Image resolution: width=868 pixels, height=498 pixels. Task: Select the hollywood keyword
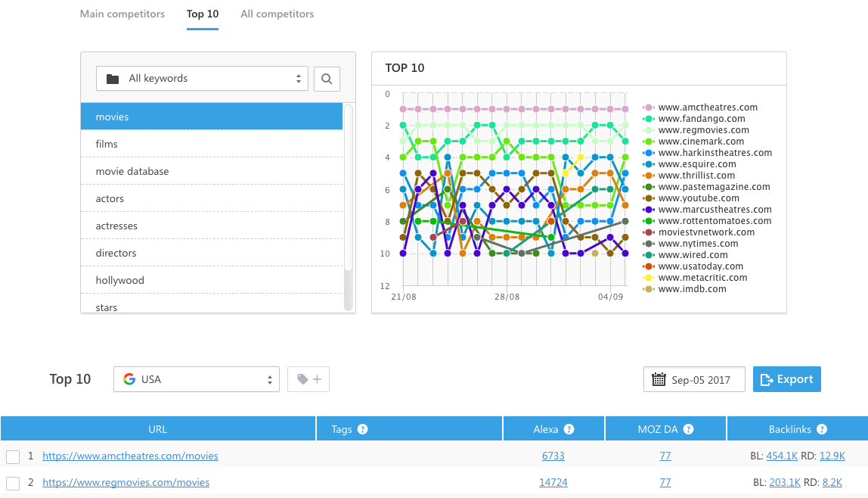pos(212,280)
